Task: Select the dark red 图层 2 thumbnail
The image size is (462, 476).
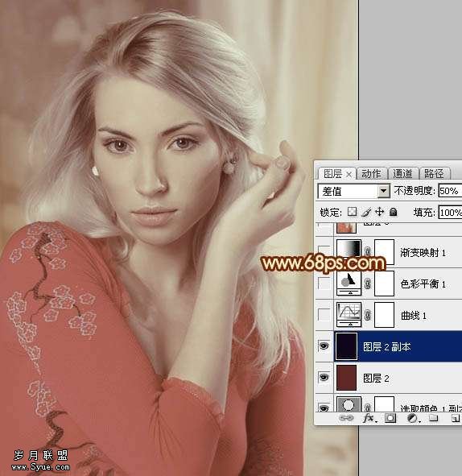Action: tap(346, 378)
